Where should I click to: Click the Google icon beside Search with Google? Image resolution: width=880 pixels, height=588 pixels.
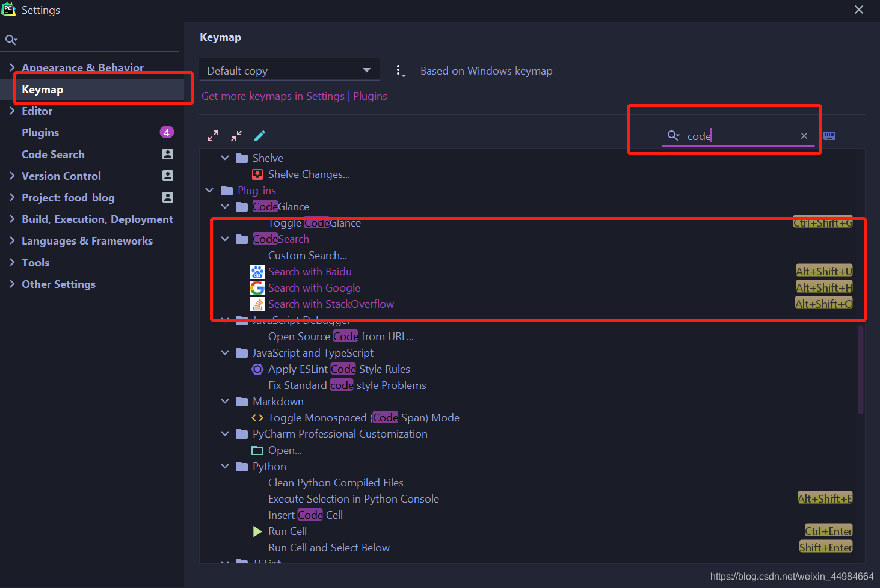tap(257, 288)
